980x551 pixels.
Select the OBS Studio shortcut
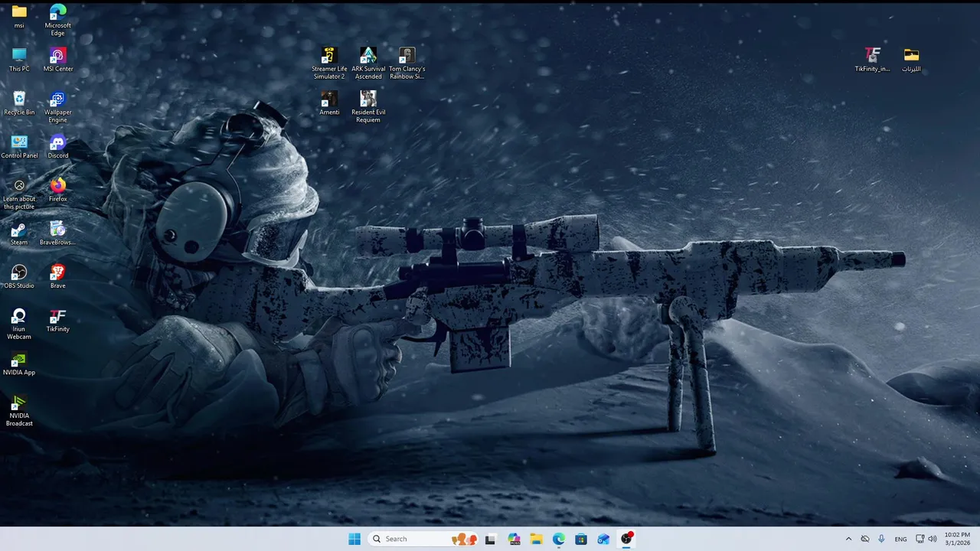click(19, 277)
